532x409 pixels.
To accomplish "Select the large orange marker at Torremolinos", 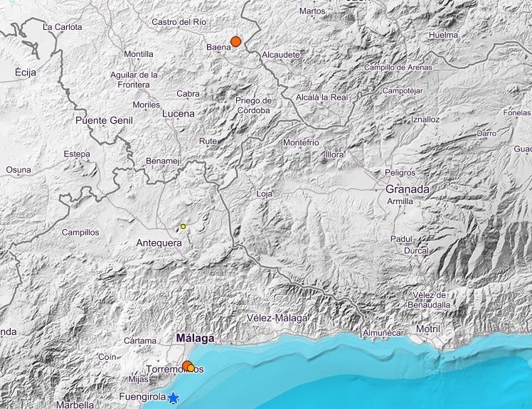I will tap(186, 366).
